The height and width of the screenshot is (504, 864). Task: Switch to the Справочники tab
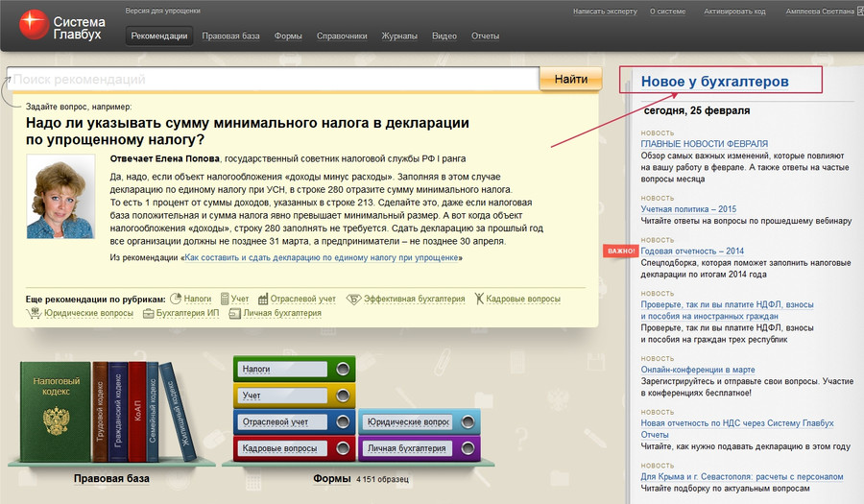pos(342,36)
